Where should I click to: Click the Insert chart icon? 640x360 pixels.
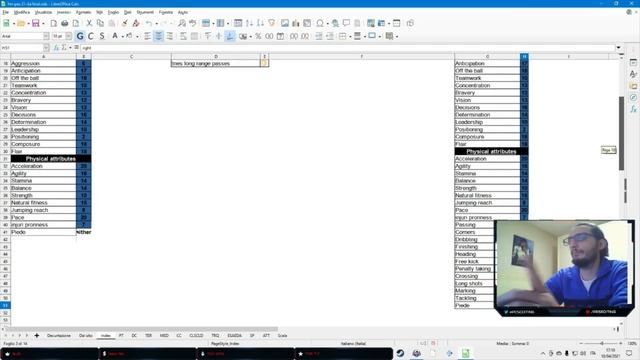tap(296, 23)
